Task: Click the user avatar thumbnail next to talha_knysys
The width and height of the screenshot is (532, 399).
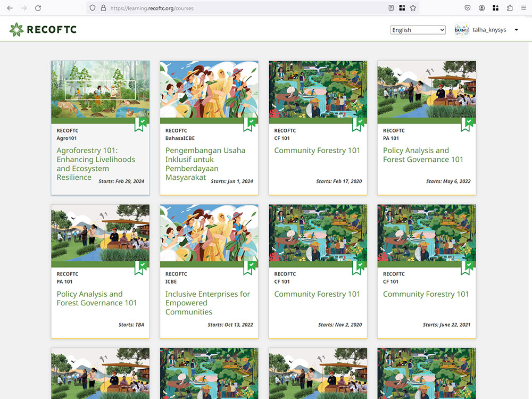Action: point(461,30)
